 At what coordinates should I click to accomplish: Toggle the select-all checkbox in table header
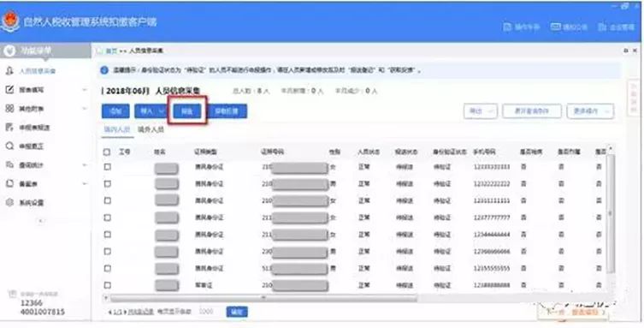[107, 152]
